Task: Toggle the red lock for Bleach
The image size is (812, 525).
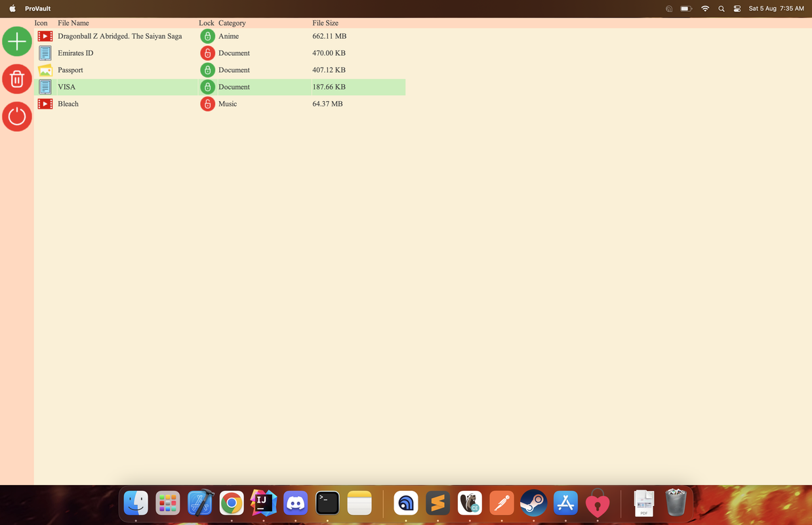Action: coord(207,104)
